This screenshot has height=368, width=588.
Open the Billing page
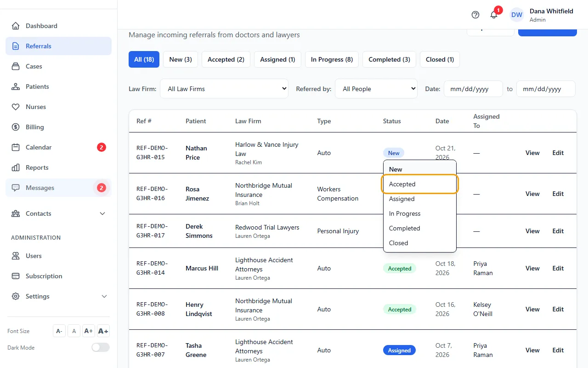pos(58,127)
